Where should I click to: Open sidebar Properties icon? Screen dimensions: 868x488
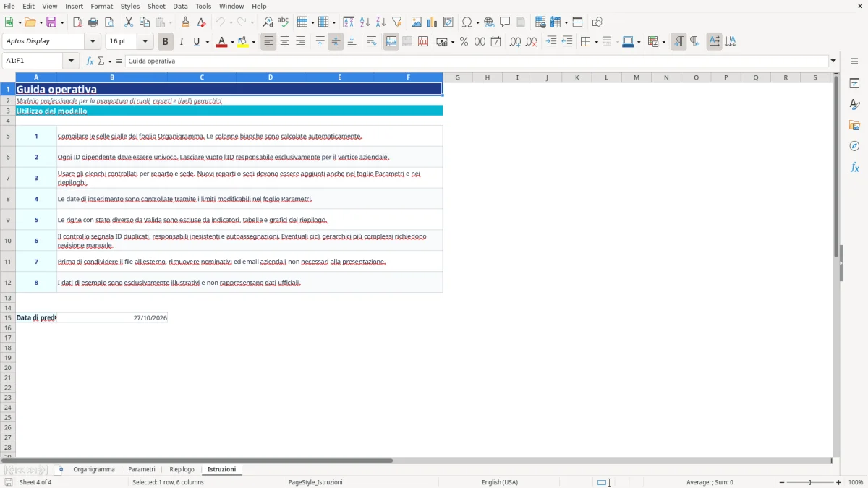(x=854, y=83)
